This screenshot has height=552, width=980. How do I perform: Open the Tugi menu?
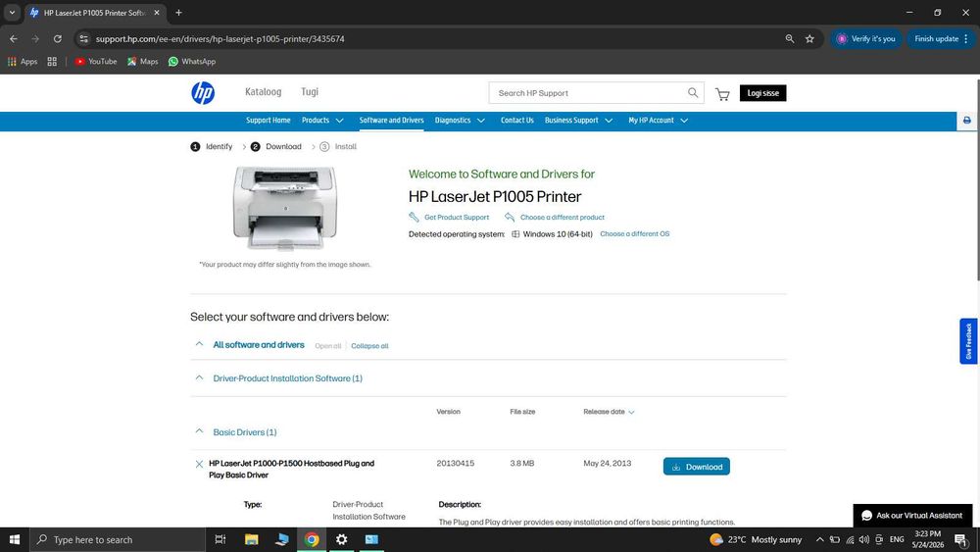310,92
